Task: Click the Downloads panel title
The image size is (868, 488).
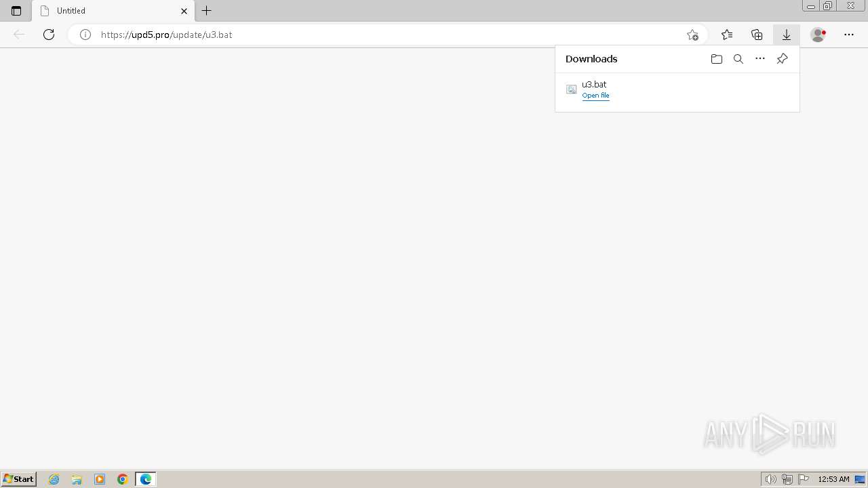Action: tap(591, 59)
